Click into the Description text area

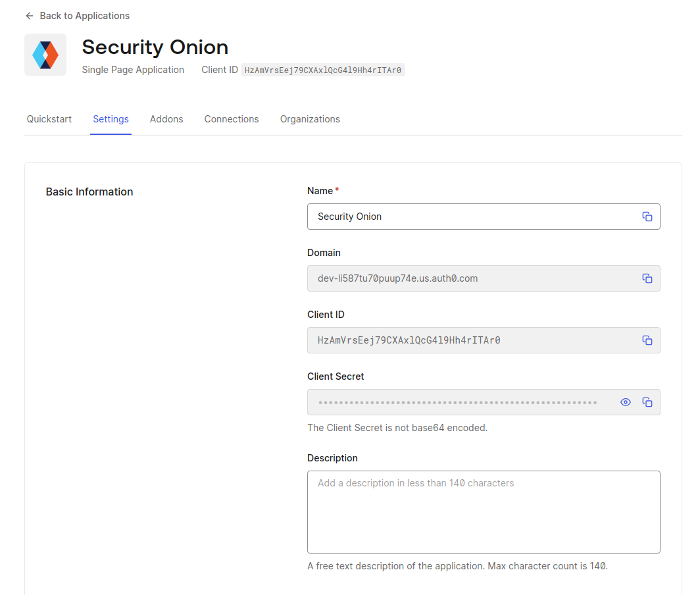point(484,512)
